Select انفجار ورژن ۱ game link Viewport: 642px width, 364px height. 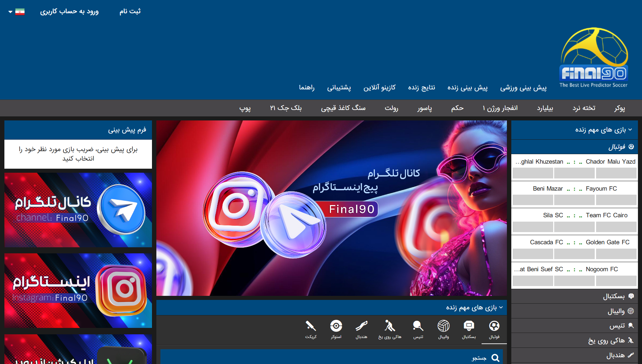tap(500, 108)
